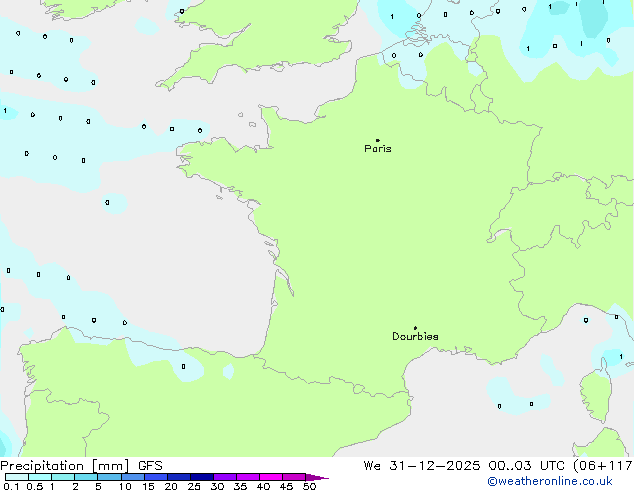
Task: Pick the 15–20 mm legend swatch
Action: 155,477
